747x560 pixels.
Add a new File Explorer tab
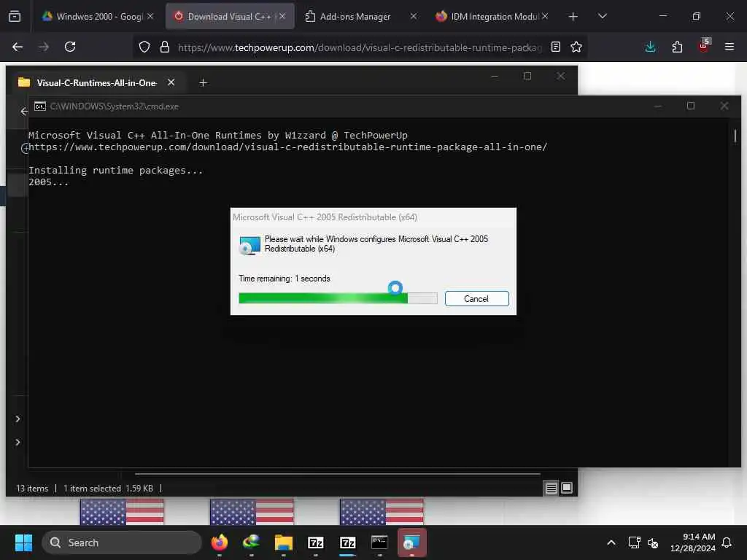(x=204, y=83)
